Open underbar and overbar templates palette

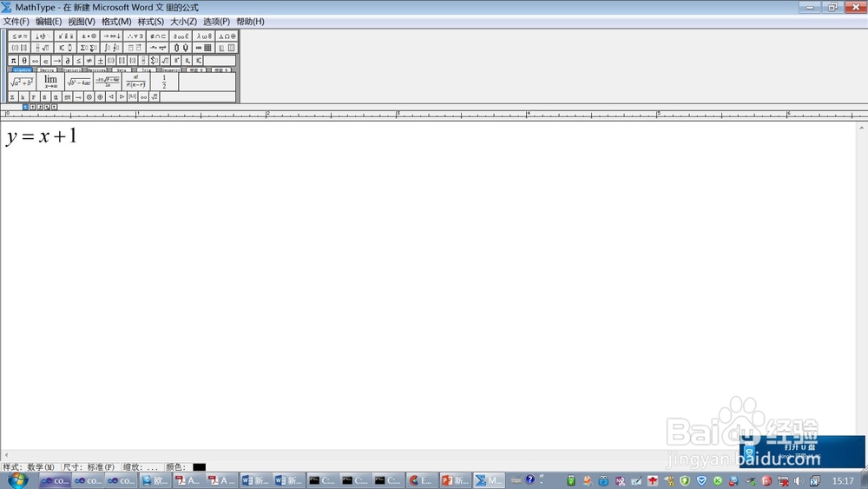(x=135, y=48)
